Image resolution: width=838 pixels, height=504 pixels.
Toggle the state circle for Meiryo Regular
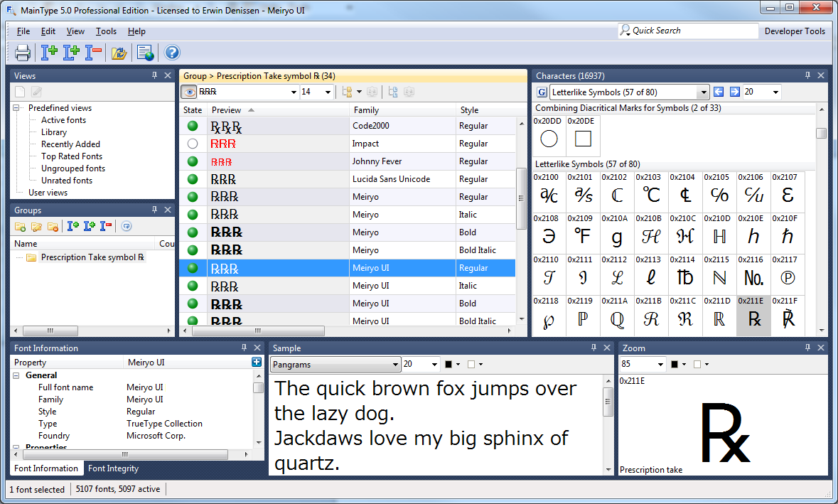193,197
